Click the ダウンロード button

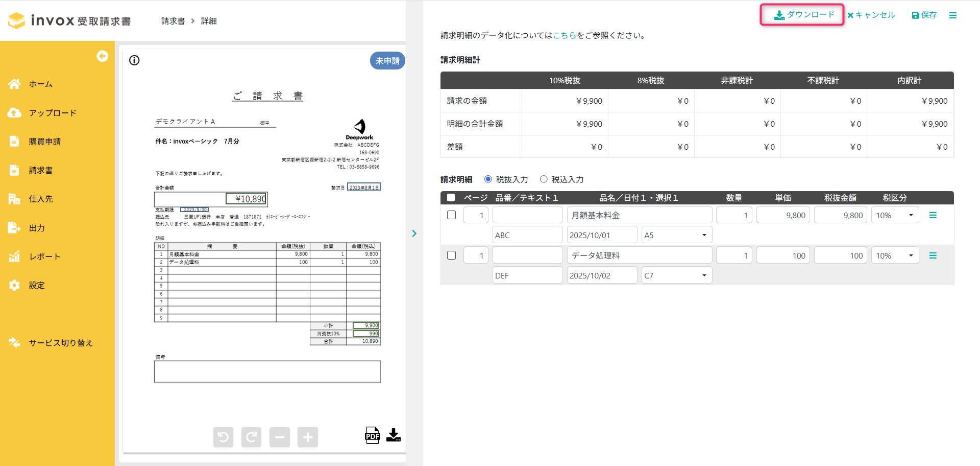(803, 15)
